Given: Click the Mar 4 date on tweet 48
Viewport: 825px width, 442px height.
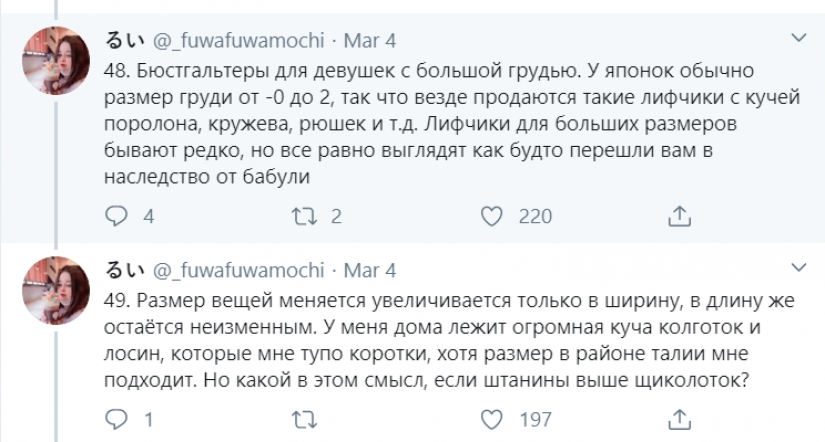Looking at the screenshot, I should click(369, 41).
